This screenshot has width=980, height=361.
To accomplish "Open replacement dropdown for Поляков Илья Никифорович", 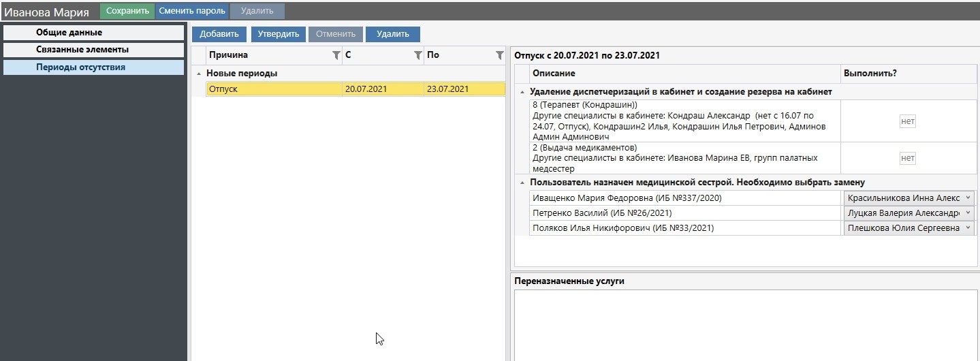I will 968,228.
